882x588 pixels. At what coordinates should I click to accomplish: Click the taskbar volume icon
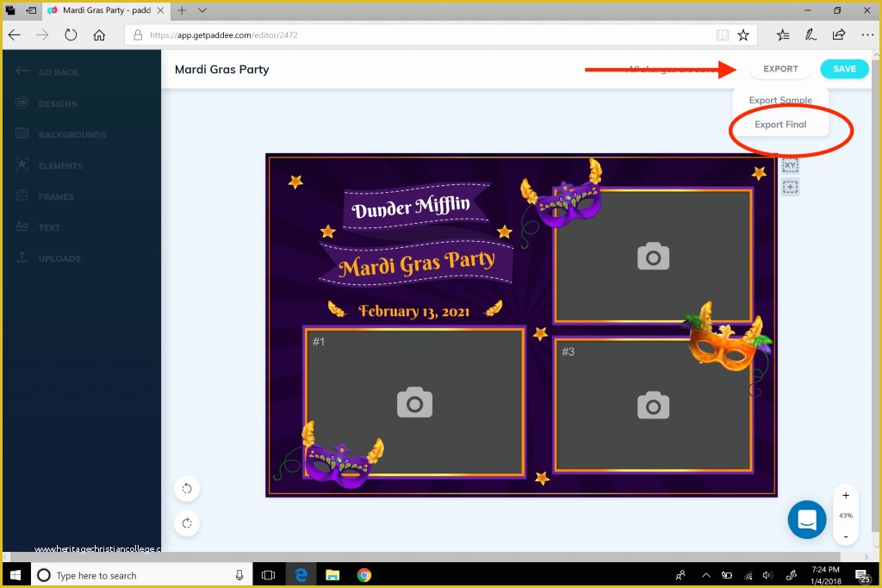(767, 575)
